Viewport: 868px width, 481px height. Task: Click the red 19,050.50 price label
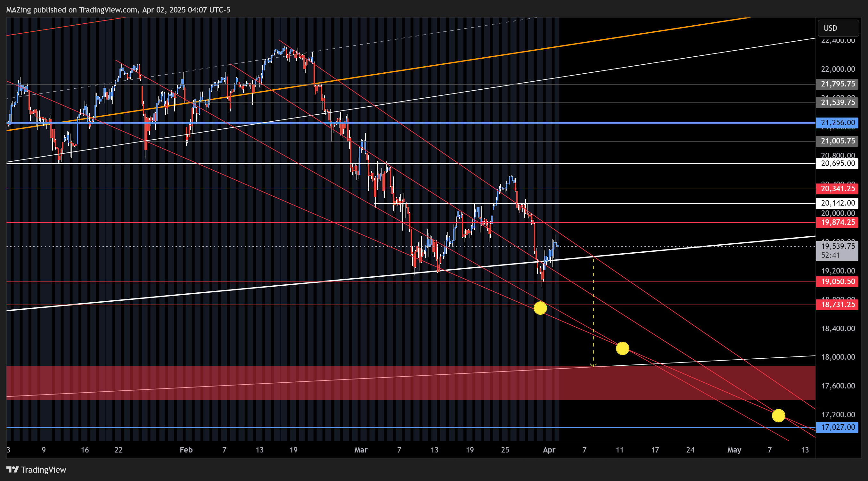click(837, 281)
